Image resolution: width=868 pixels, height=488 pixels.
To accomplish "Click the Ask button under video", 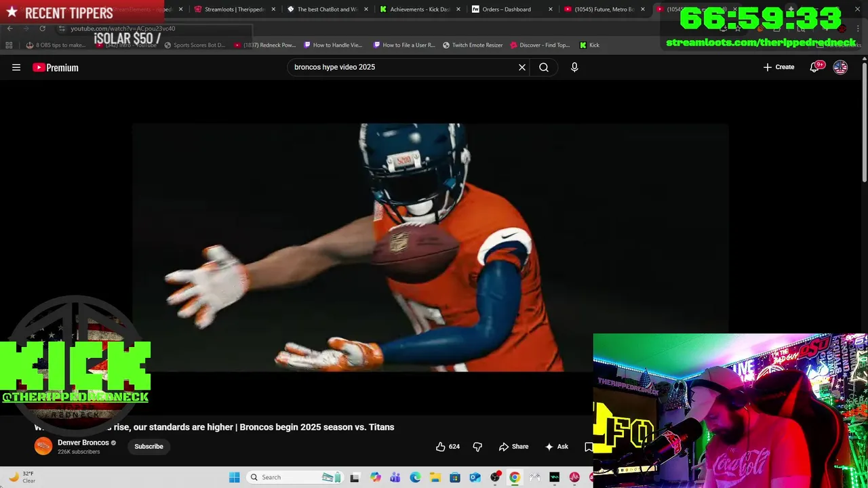I will pyautogui.click(x=556, y=447).
